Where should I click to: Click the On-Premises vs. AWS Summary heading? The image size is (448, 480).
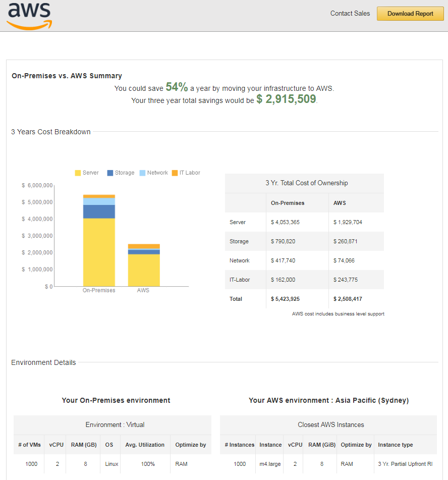(x=67, y=76)
